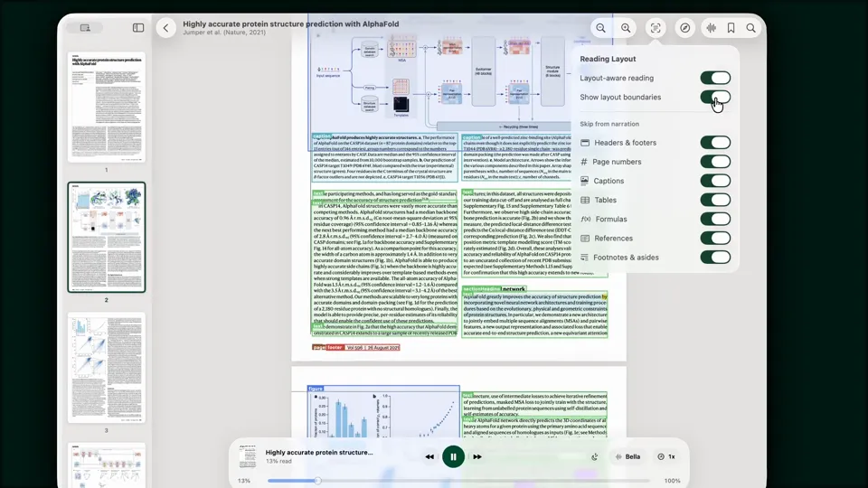Open search in the document

[x=750, y=28]
